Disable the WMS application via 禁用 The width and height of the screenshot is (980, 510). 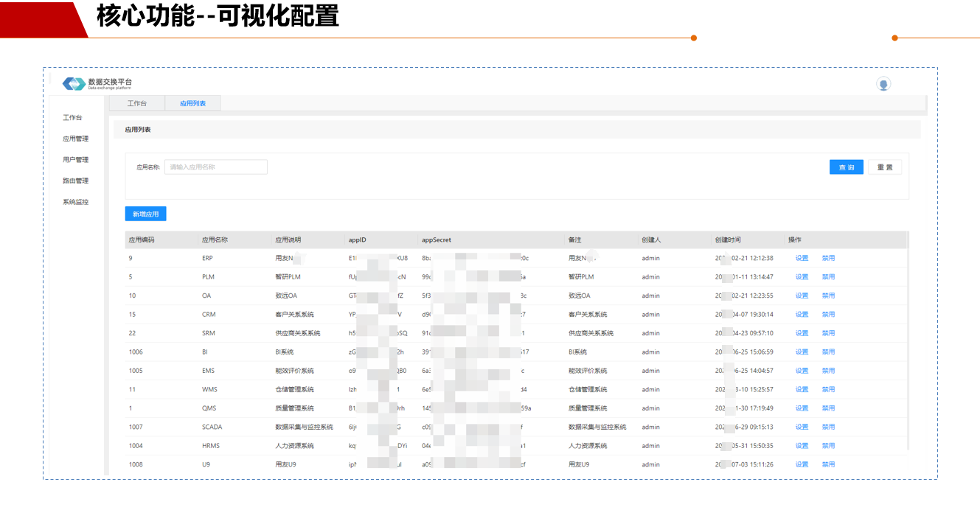pos(828,390)
